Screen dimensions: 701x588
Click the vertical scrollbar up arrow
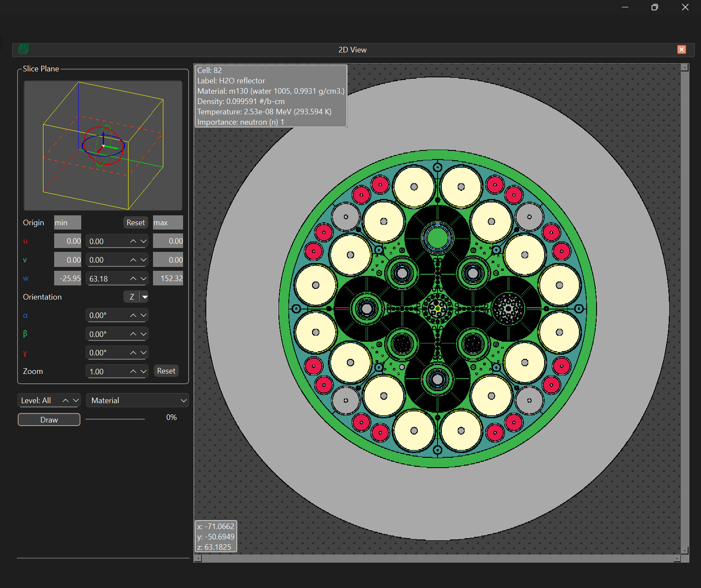coord(685,67)
